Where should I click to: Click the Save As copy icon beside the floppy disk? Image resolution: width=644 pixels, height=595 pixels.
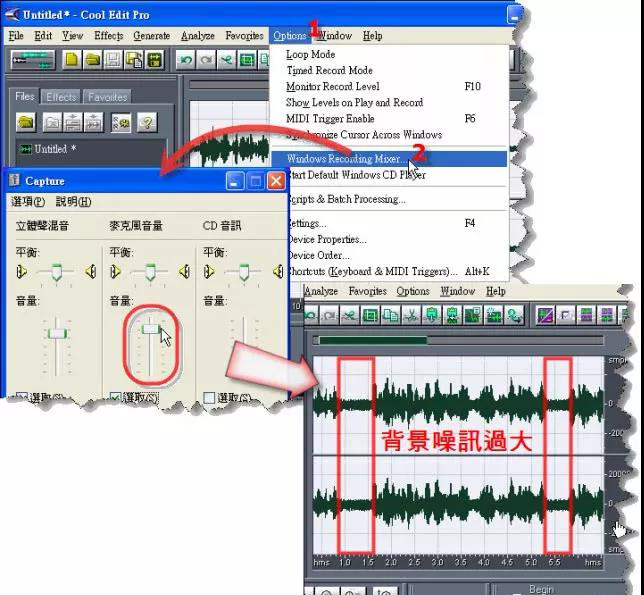(134, 60)
